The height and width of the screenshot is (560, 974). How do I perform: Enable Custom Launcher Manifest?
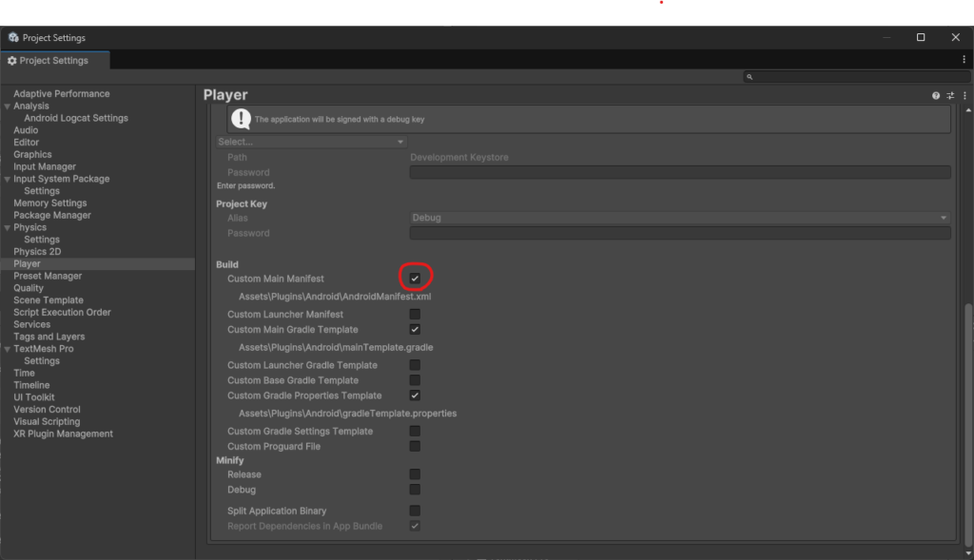[x=415, y=314]
